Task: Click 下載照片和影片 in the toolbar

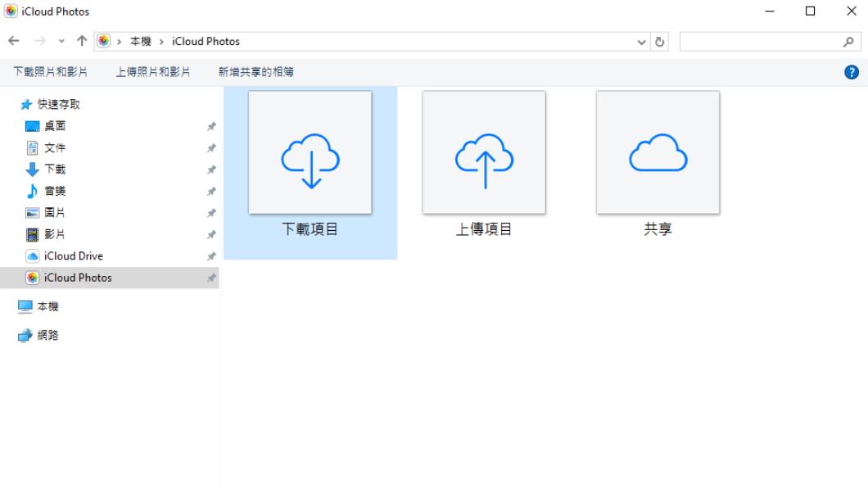Action: tap(51, 72)
